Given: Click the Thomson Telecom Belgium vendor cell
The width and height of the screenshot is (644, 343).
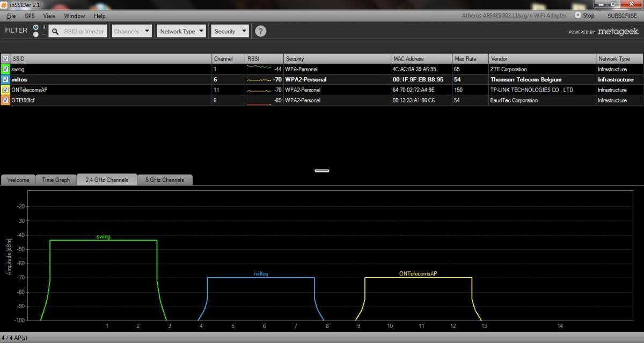Looking at the screenshot, I should (525, 79).
